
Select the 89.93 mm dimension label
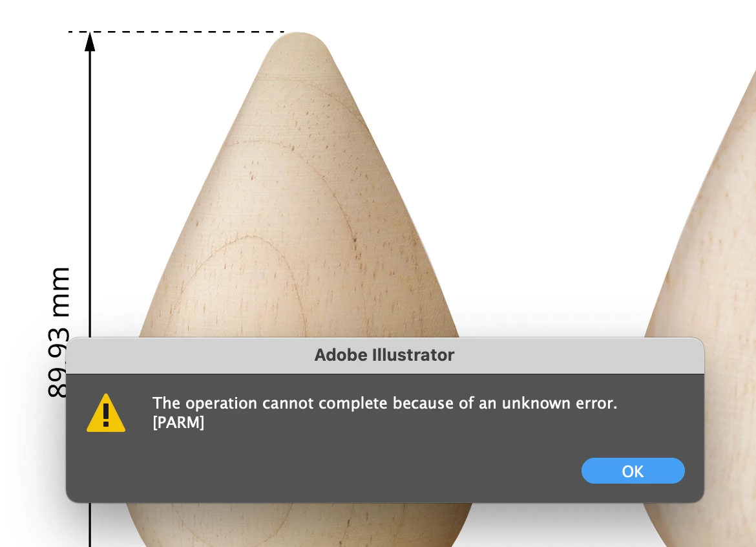[59, 332]
